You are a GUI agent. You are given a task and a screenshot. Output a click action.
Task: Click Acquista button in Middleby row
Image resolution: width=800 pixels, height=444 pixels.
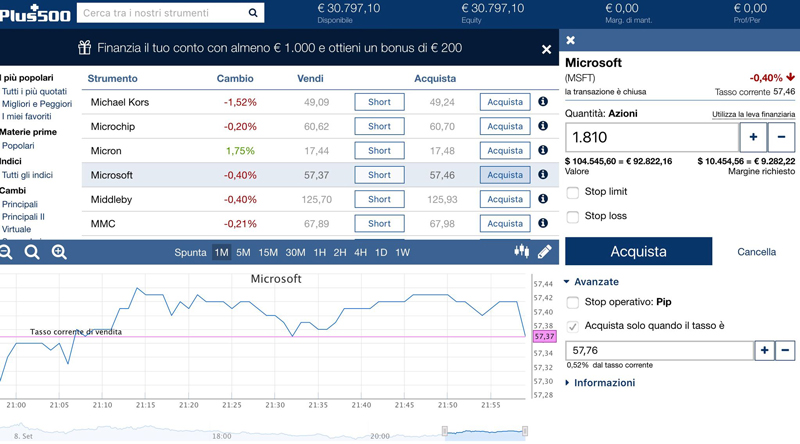pyautogui.click(x=505, y=199)
